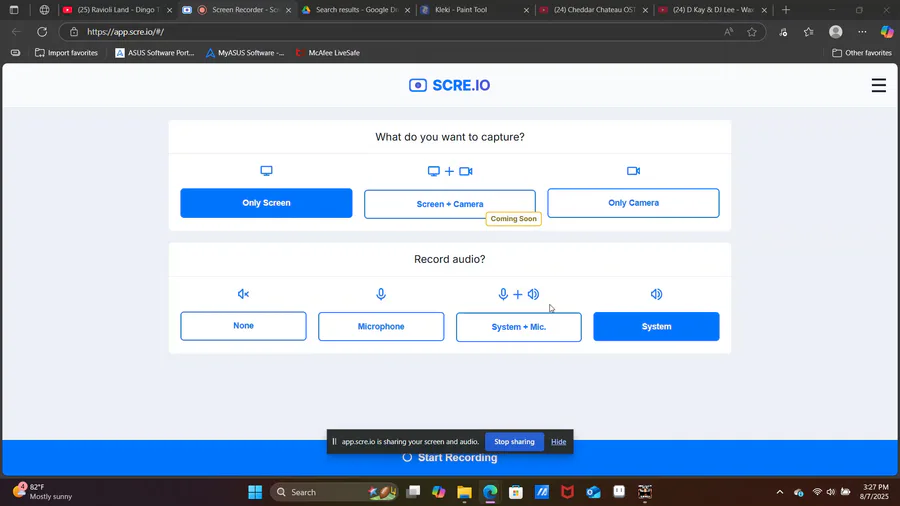
Task: Show hidden system tray icons
Action: (779, 492)
